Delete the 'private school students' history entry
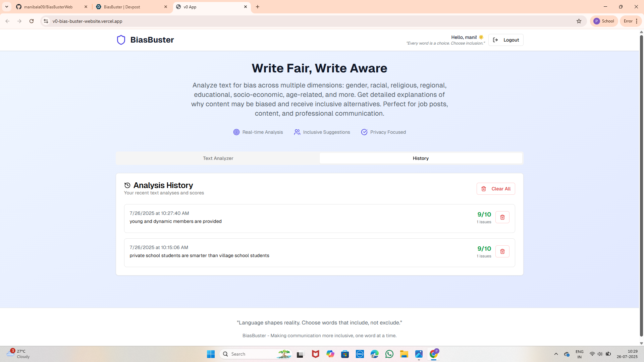 click(x=502, y=251)
